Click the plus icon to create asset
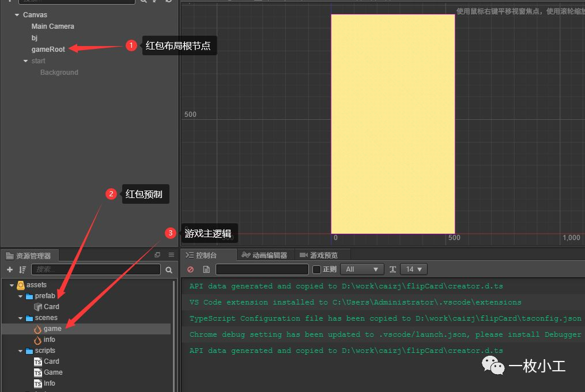Screen dimensions: 585x392 click(10, 269)
